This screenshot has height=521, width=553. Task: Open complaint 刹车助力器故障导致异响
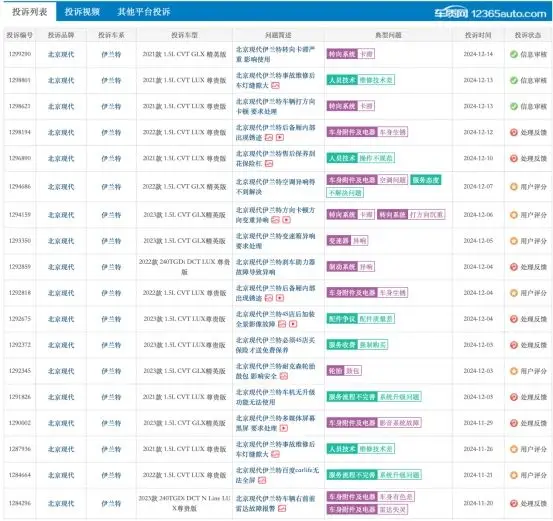(275, 267)
